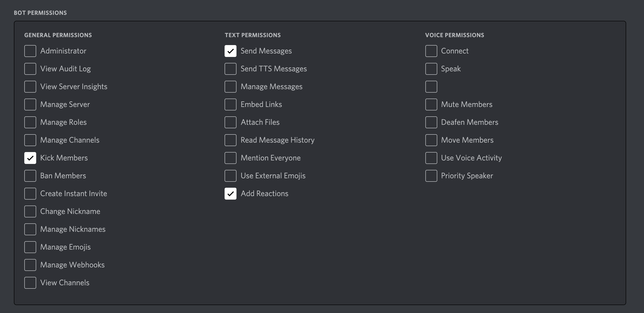Enable Manage Emojis permission

[30, 247]
